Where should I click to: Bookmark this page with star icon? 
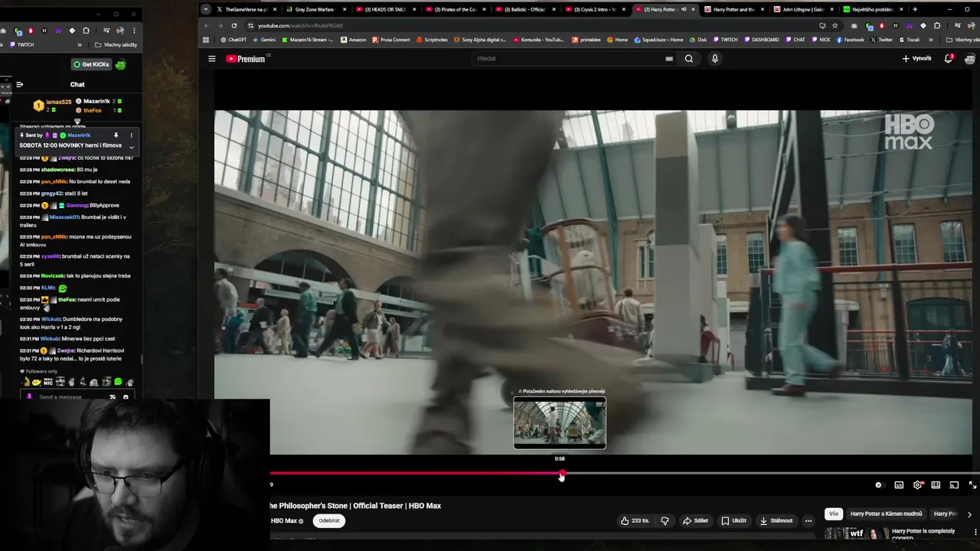(x=835, y=25)
